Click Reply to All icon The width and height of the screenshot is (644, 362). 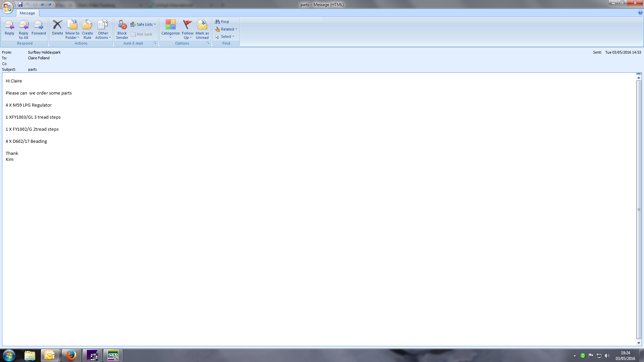[x=23, y=29]
